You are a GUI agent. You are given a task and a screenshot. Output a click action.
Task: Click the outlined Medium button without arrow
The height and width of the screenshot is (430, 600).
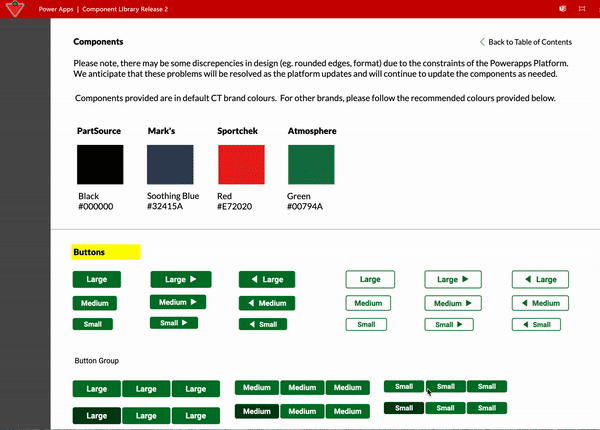pos(368,303)
